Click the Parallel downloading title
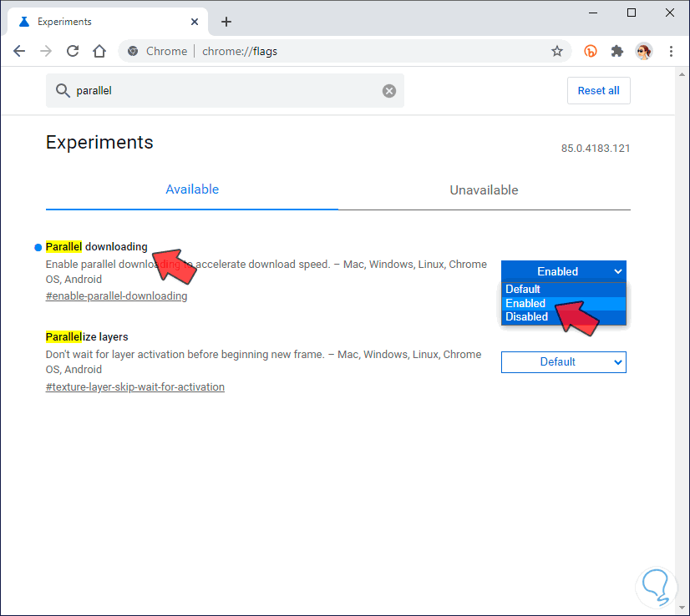Image resolution: width=690 pixels, height=616 pixels. tap(96, 247)
